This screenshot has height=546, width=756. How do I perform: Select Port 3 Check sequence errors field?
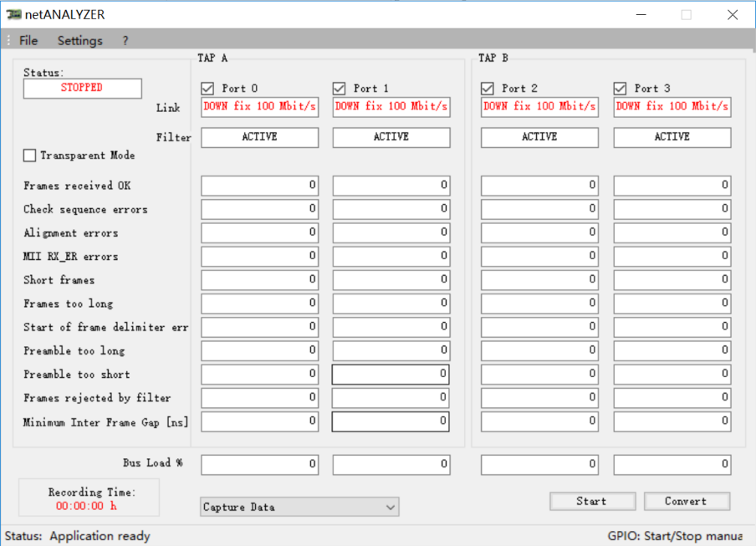tap(672, 209)
